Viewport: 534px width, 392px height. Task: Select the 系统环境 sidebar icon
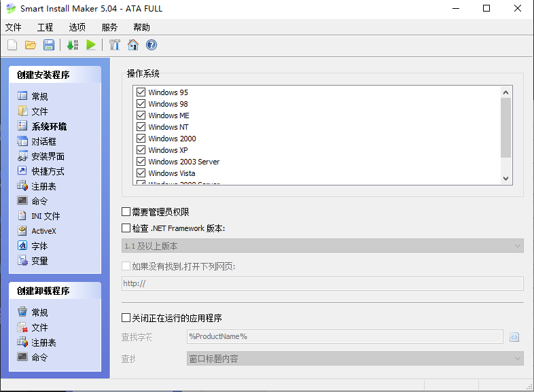tap(22, 126)
